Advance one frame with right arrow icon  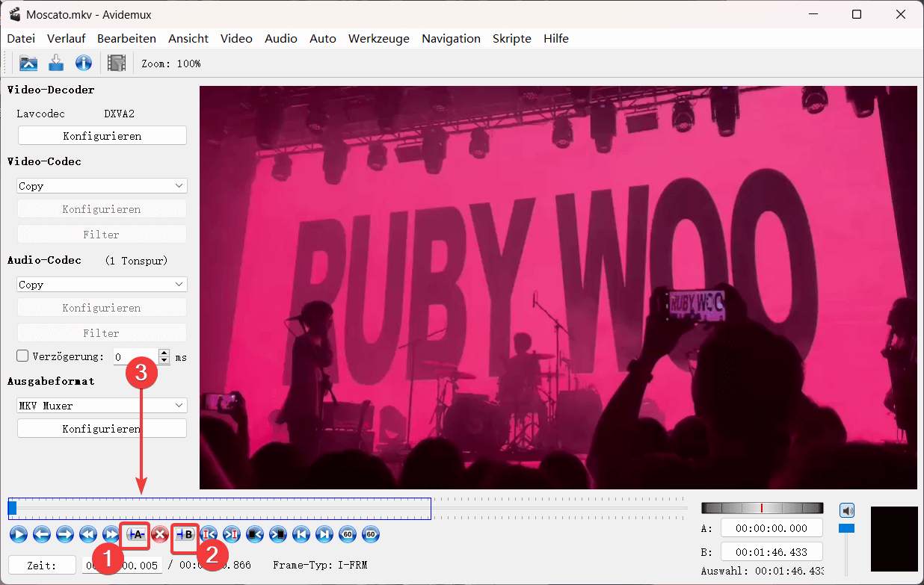[65, 534]
